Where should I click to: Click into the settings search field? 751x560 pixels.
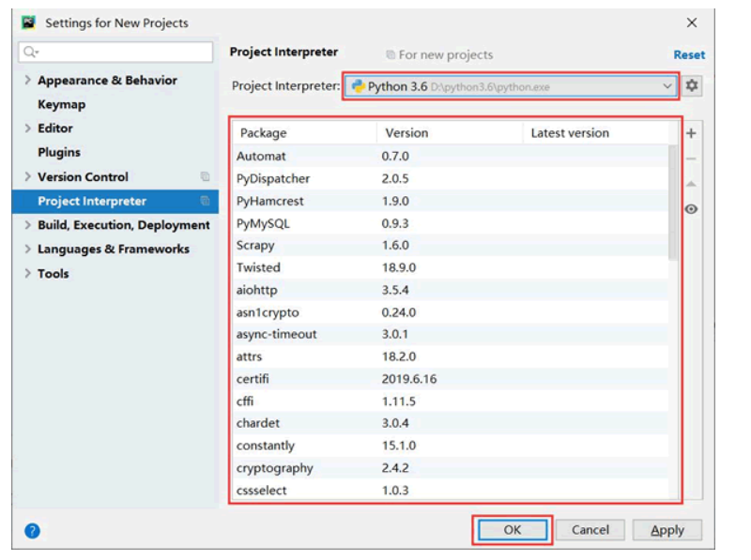(115, 52)
